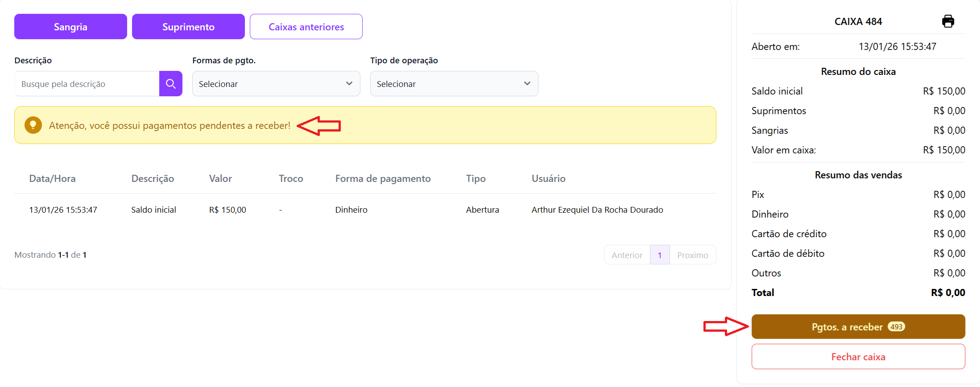Select page 1 in pagination

click(x=660, y=255)
